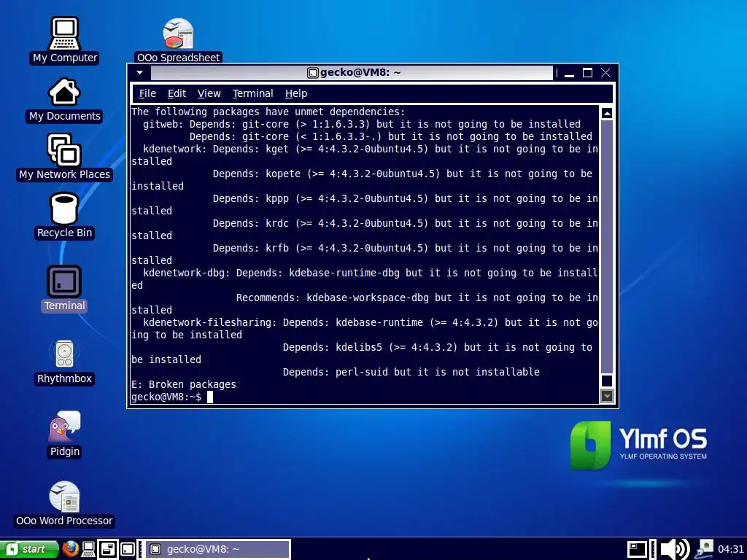The width and height of the screenshot is (747, 560).
Task: Select the Terminal desktop icon
Action: point(64,288)
